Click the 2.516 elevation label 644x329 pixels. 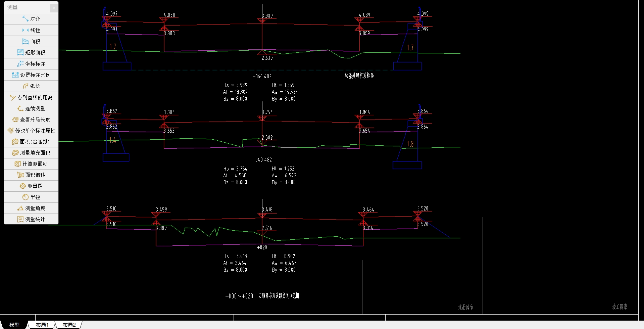coord(267,228)
